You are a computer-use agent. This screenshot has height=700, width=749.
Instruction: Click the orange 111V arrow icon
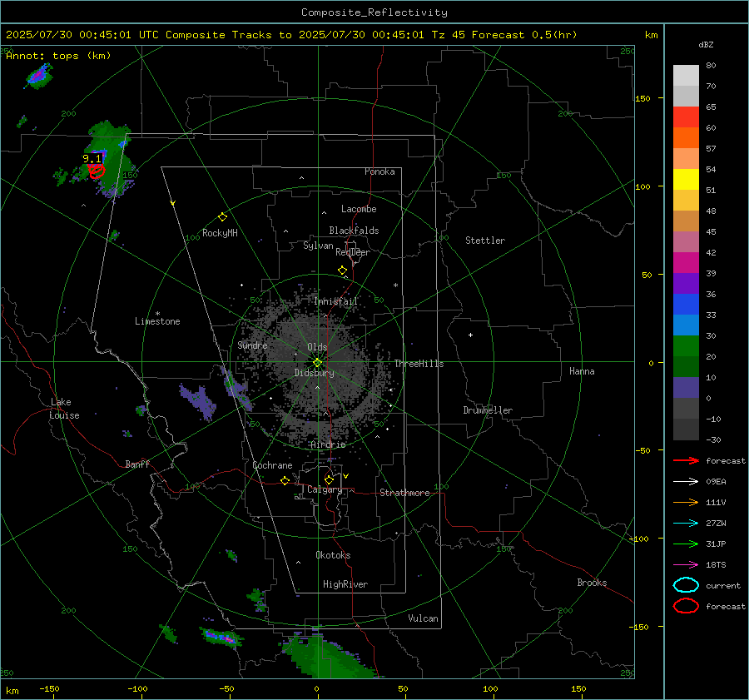686,502
